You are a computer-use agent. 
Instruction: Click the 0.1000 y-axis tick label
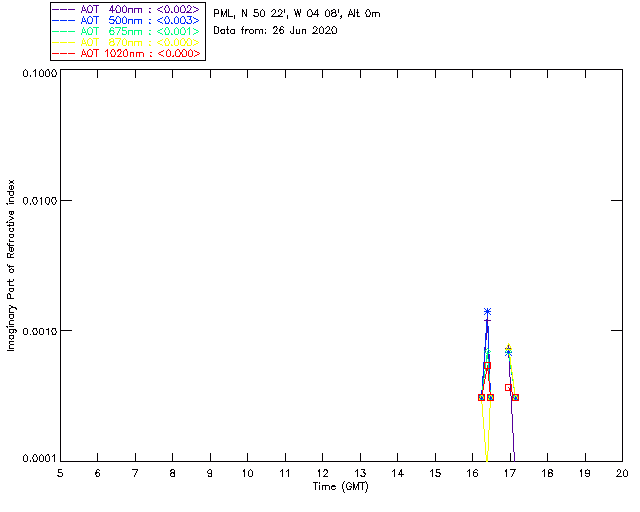click(39, 73)
